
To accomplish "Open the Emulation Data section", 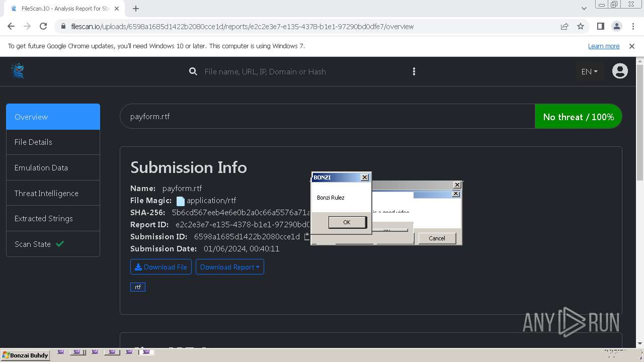I will pos(53,167).
